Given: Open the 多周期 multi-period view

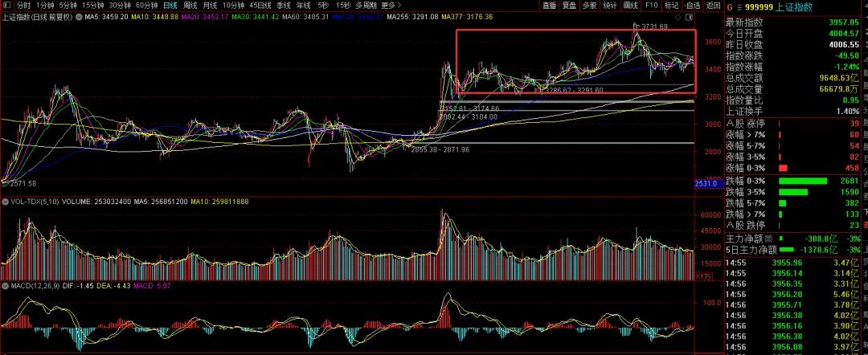Looking at the screenshot, I should coord(366,6).
